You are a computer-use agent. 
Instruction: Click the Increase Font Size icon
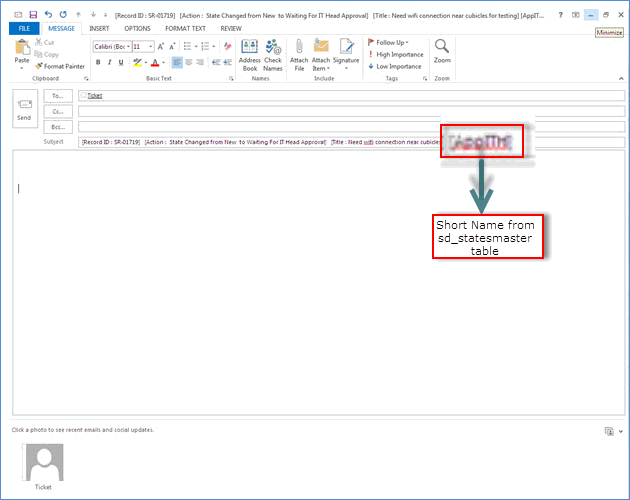(x=162, y=46)
